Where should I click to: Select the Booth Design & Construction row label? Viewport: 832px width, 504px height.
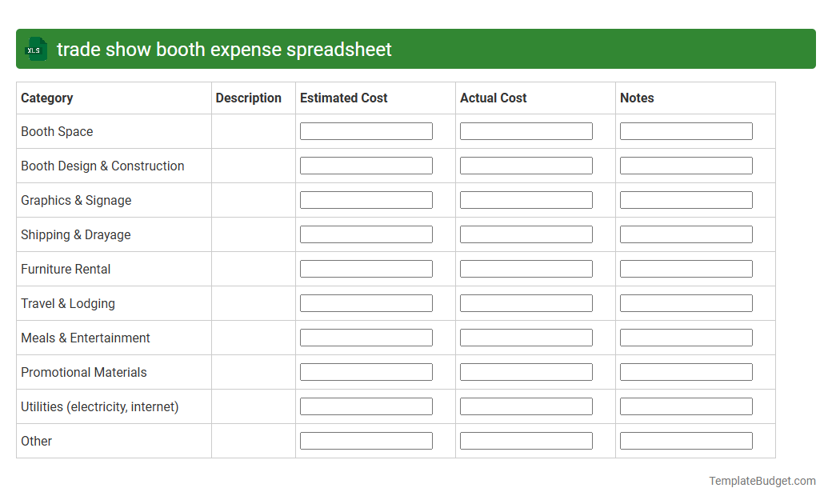tap(102, 166)
